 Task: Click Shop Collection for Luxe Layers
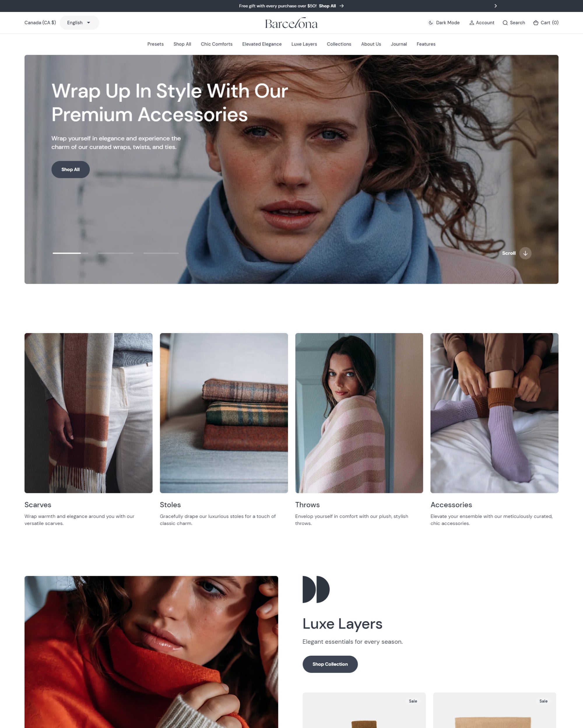(x=330, y=664)
